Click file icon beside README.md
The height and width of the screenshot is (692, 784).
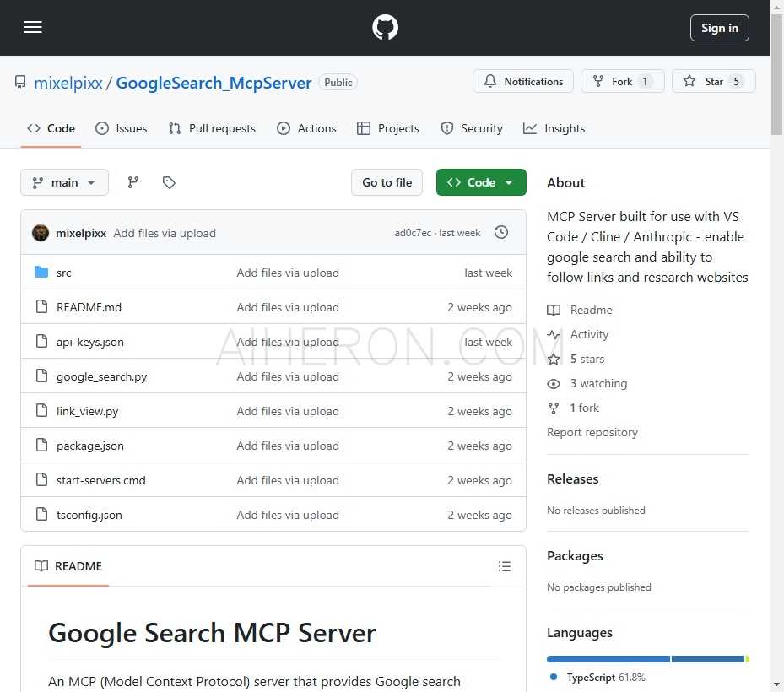pyautogui.click(x=41, y=306)
